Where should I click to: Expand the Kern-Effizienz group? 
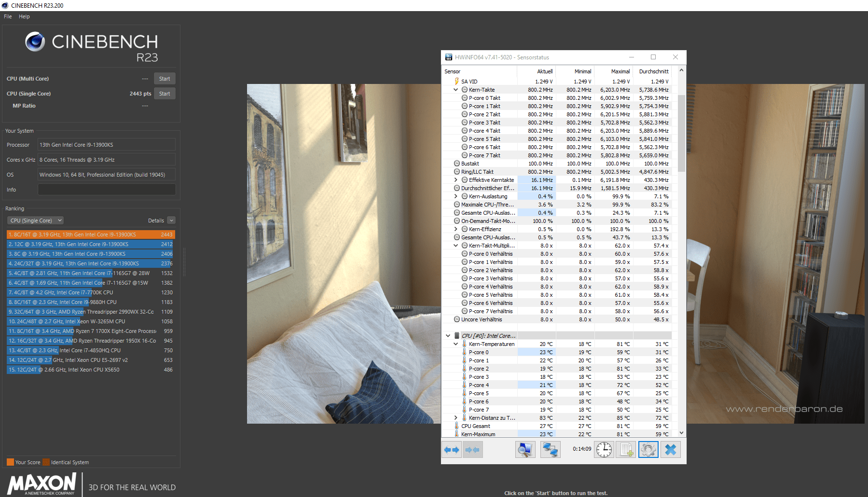(455, 229)
